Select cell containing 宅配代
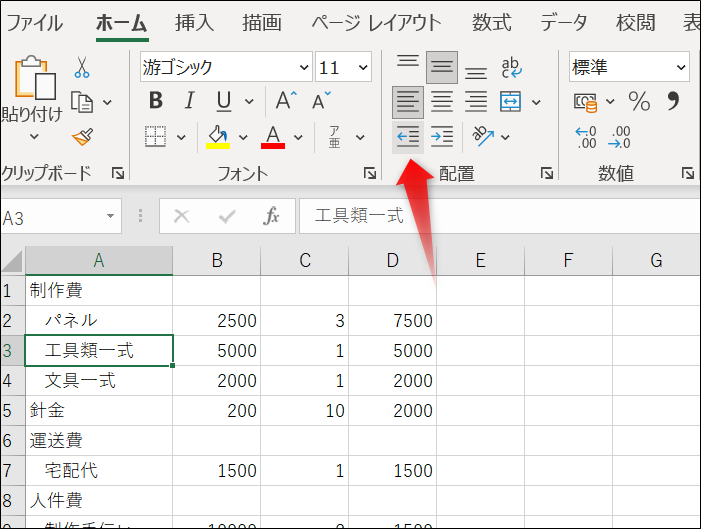 click(99, 470)
